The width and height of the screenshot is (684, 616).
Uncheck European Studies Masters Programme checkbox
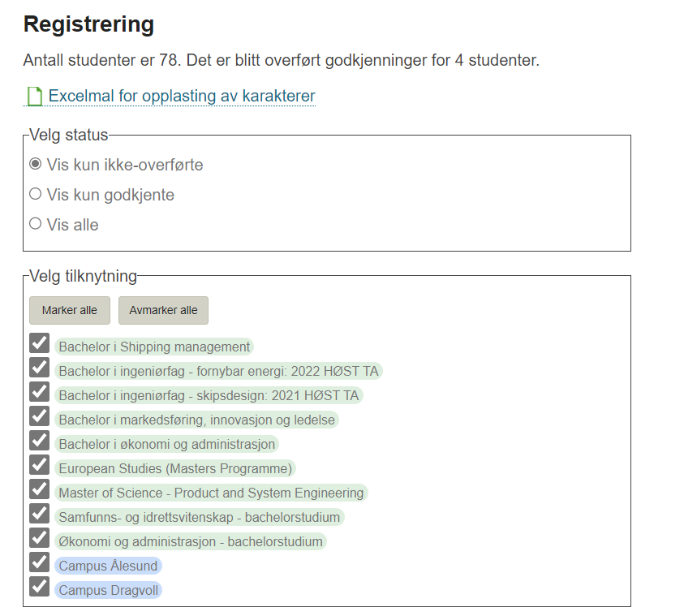[x=39, y=464]
